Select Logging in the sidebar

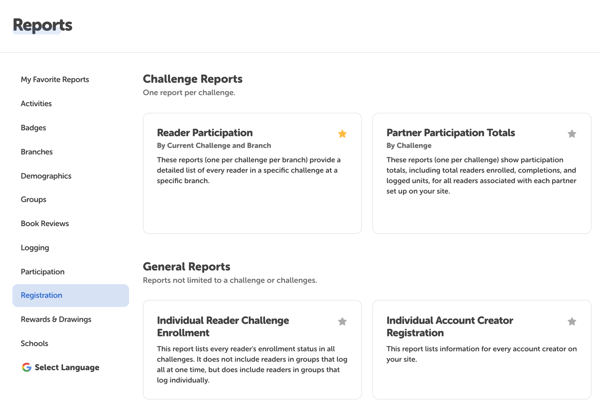click(x=35, y=248)
